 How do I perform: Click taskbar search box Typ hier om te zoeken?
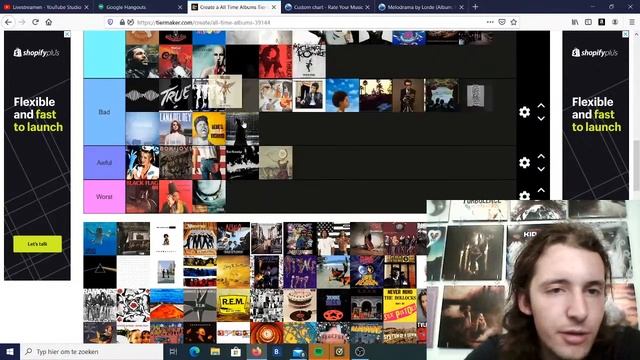(x=91, y=351)
